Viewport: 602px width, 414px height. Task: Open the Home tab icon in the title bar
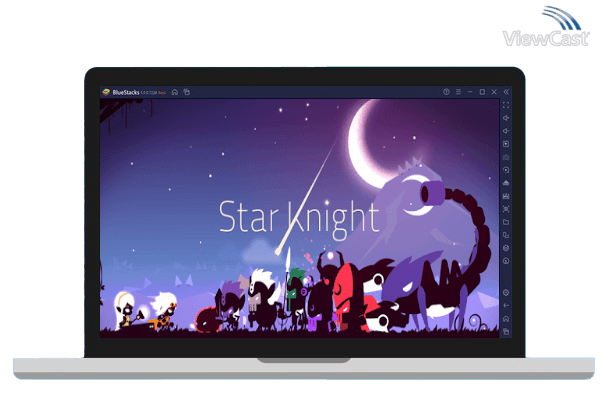click(x=175, y=92)
